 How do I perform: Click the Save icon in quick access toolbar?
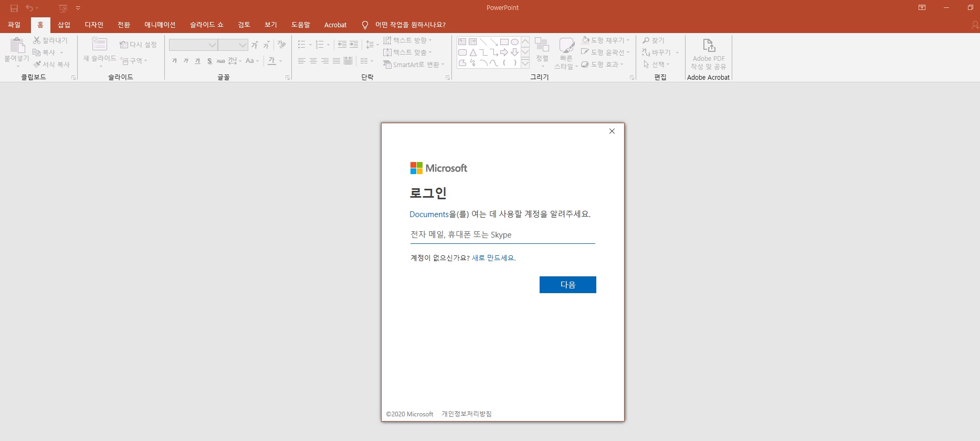click(14, 8)
